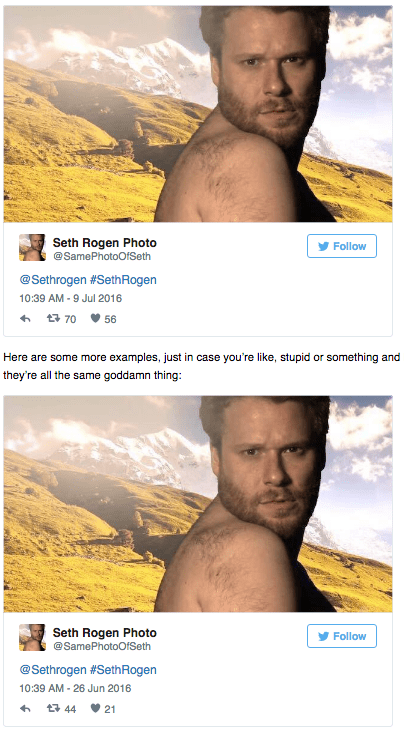The height and width of the screenshot is (735, 404).
Task: Open the 10:39 AM - 26 Jun 2016 timestamp
Action: click(x=75, y=688)
